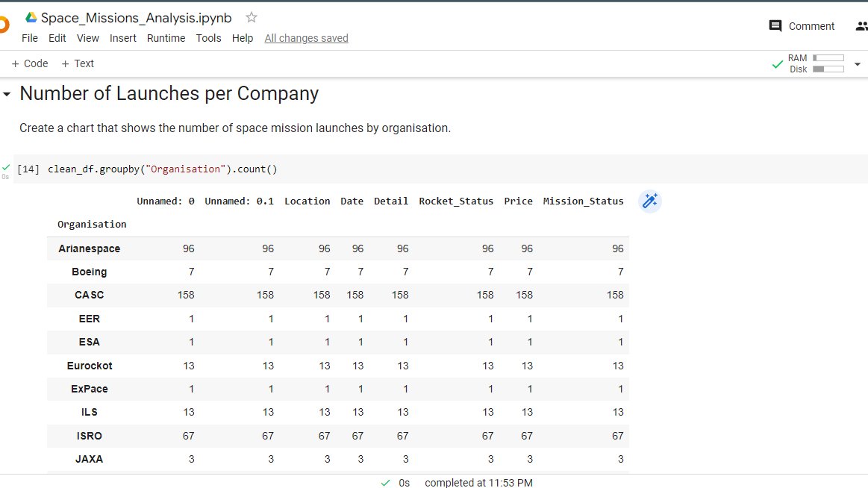
Task: Click the Number of Launches per Company heading
Action: click(x=169, y=93)
